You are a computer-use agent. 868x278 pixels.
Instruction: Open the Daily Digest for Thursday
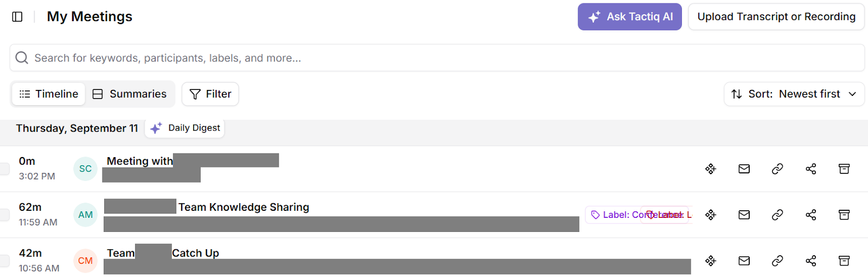pos(185,128)
